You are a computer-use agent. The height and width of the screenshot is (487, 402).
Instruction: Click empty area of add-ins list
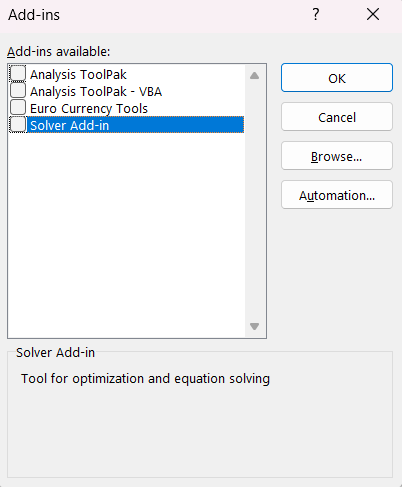coord(127,233)
